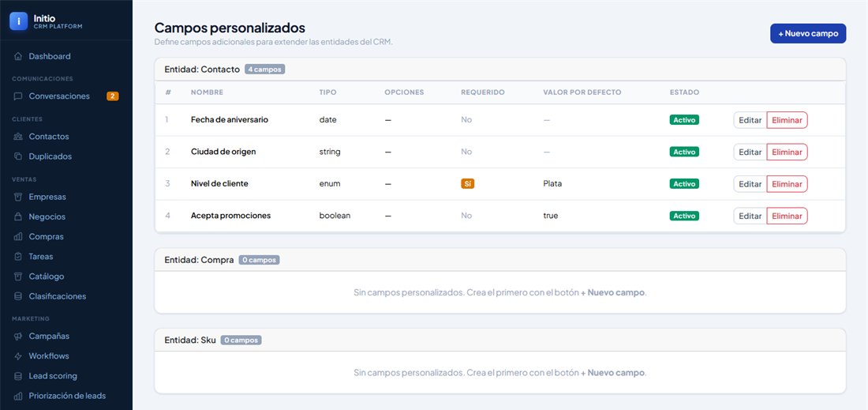Click the Campos personalizados page title
The width and height of the screenshot is (868, 410).
click(x=230, y=28)
